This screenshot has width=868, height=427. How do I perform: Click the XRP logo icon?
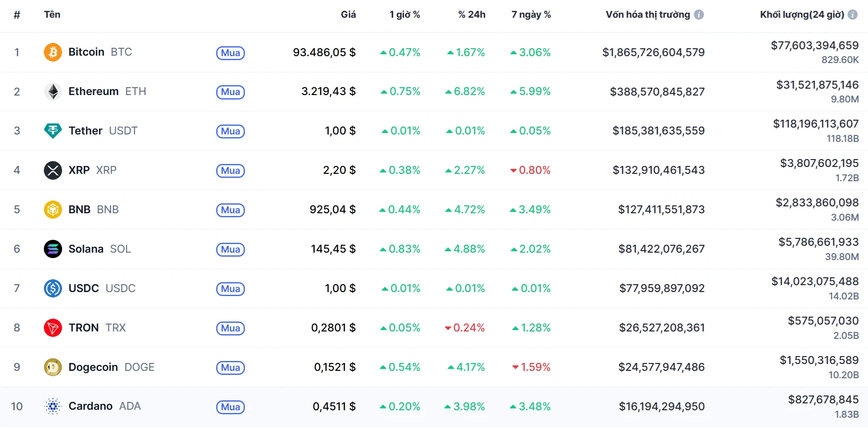53,170
